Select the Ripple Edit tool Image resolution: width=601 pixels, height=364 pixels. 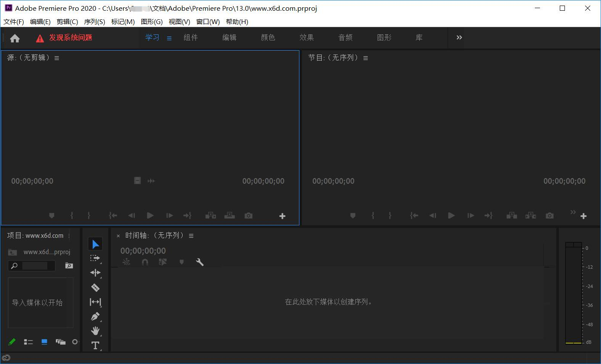coord(95,273)
